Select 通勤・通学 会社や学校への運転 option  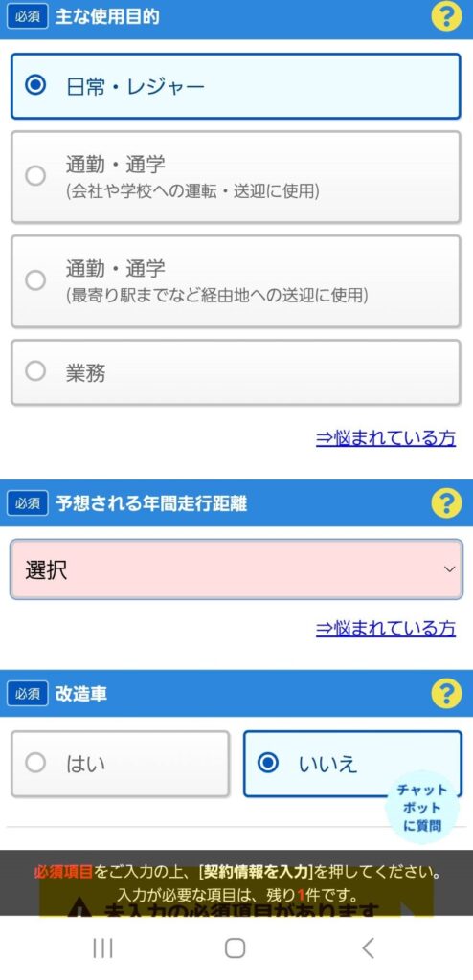(x=236, y=177)
